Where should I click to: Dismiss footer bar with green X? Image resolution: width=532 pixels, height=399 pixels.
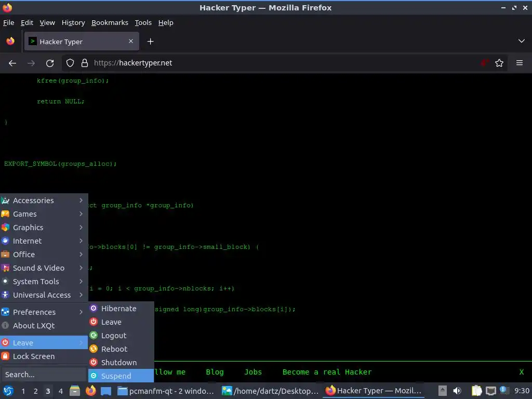pyautogui.click(x=522, y=372)
